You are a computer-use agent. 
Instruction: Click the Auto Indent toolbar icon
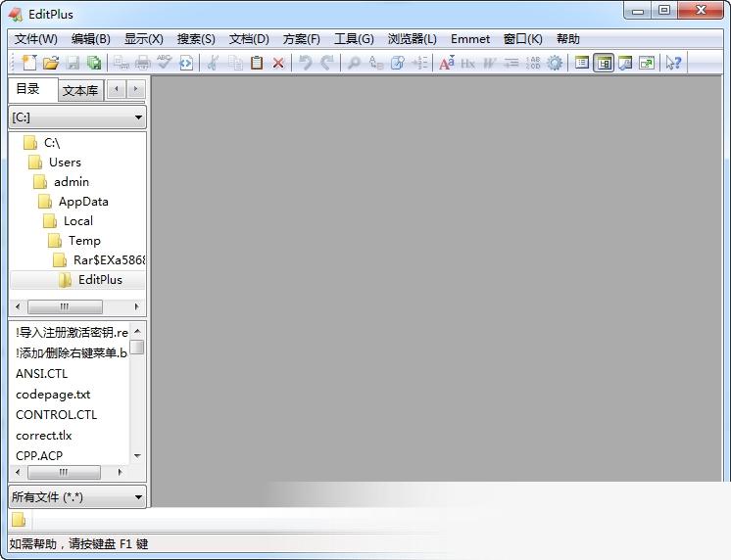coord(512,63)
